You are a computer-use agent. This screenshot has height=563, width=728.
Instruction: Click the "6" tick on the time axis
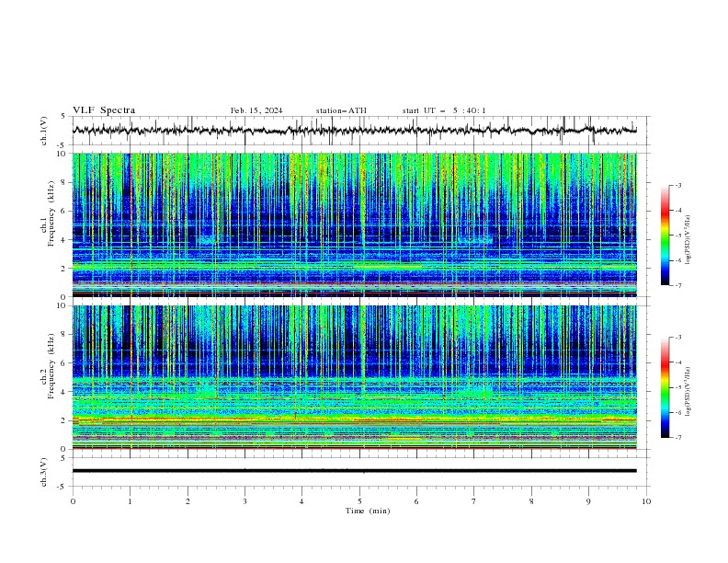click(416, 501)
